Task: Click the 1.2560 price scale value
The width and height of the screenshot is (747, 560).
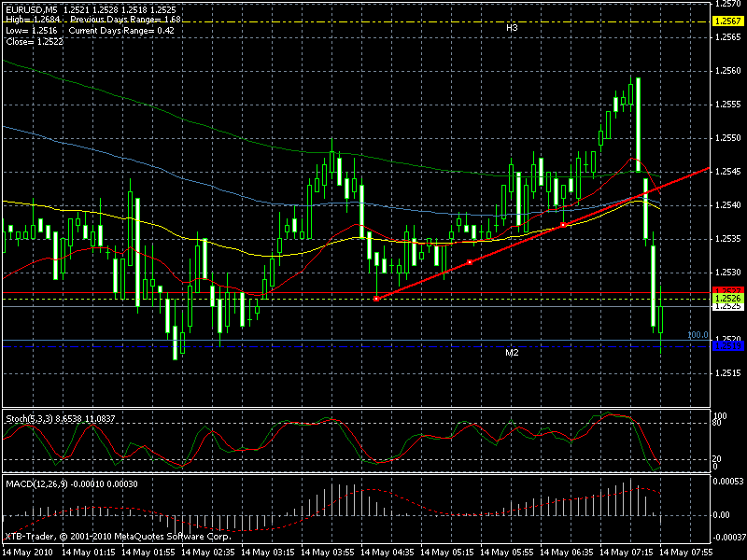Action: (x=728, y=71)
